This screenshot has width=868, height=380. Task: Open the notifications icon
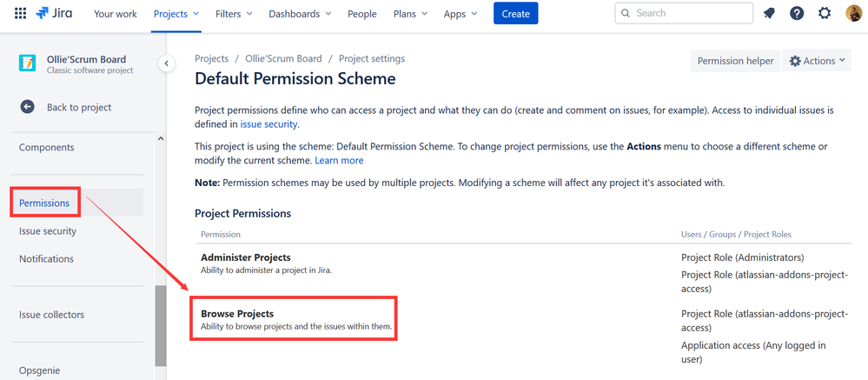tap(769, 14)
